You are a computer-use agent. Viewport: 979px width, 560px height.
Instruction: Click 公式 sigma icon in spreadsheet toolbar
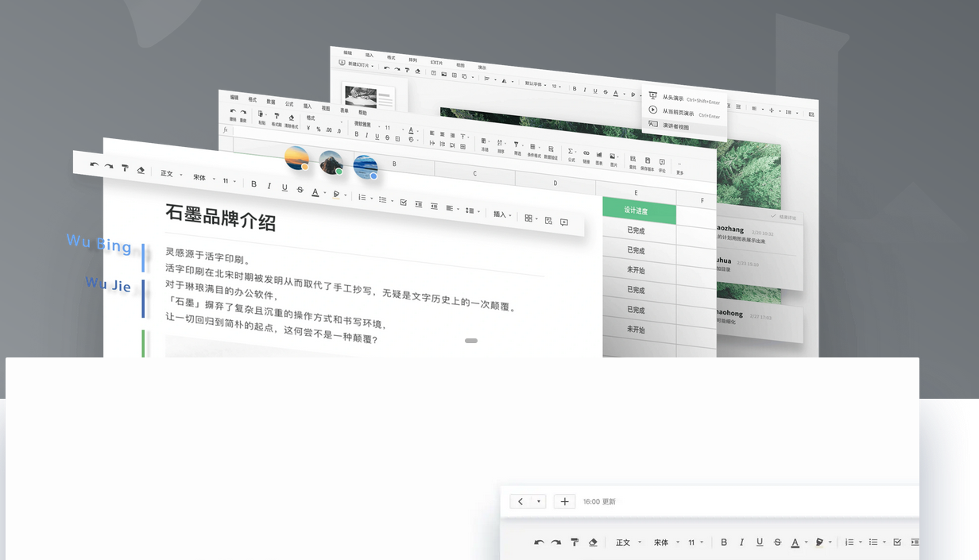[x=571, y=152]
